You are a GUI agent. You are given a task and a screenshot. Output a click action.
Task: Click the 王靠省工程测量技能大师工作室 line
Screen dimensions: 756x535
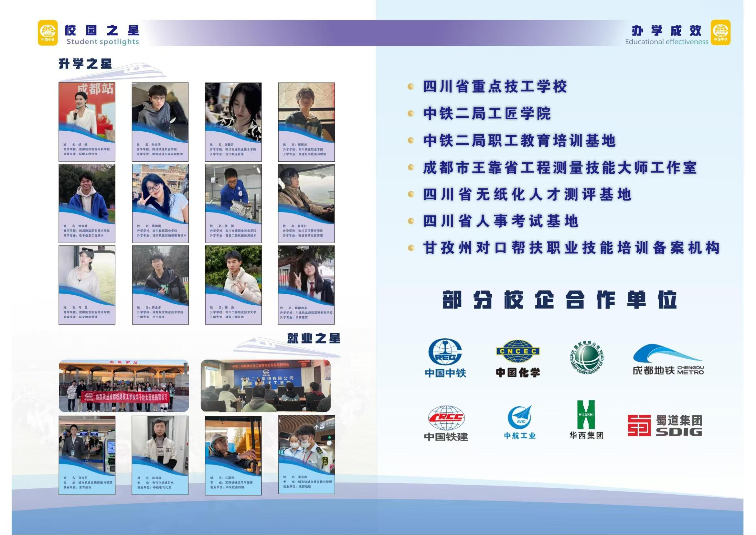click(x=560, y=168)
